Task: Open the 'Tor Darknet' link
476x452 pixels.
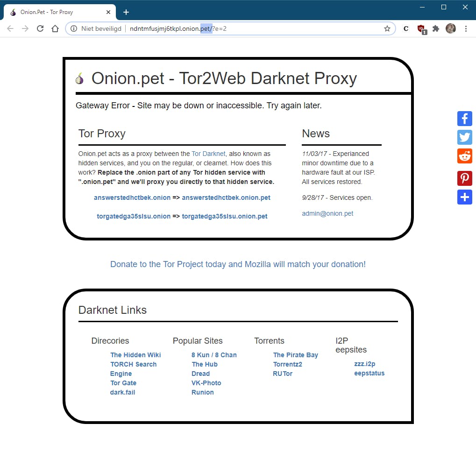Action: 208,154
